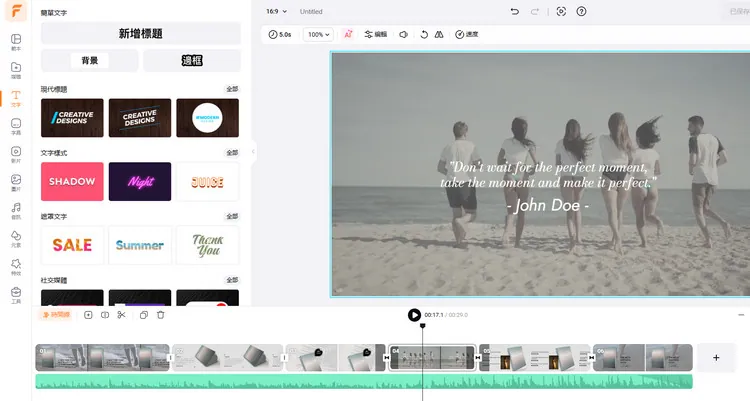Open the Templates panel in sidebar
Image resolution: width=750 pixels, height=401 pixels.
pos(16,42)
